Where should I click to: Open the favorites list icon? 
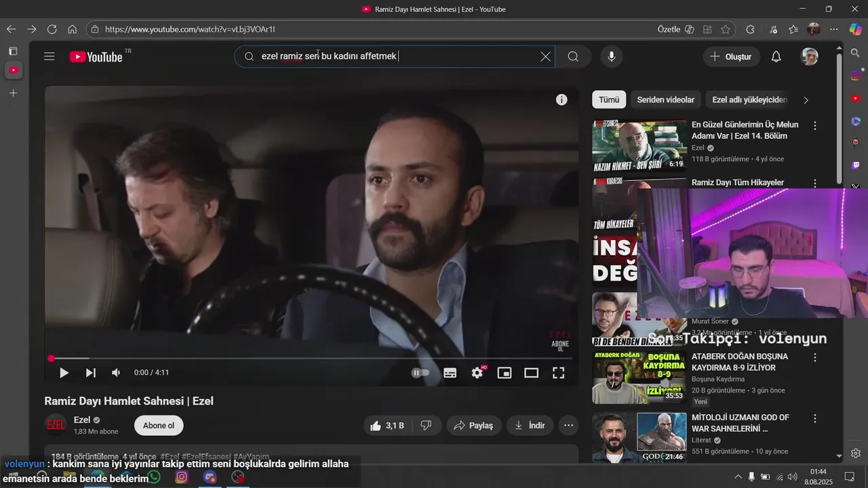point(793,29)
